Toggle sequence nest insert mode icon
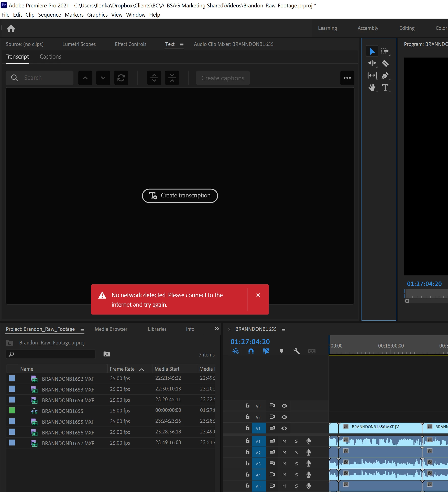448x492 pixels. click(x=236, y=351)
